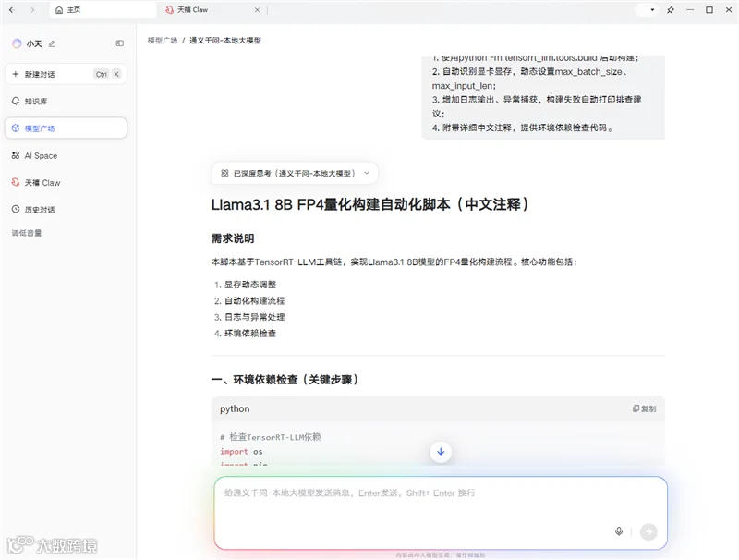Open the 主页 home tab

103,10
